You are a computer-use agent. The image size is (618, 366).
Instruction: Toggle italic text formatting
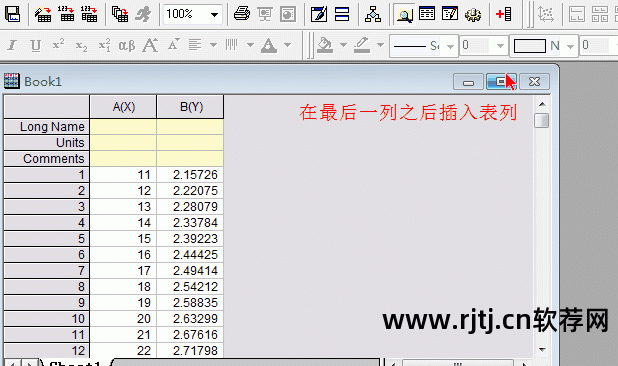[x=12, y=45]
